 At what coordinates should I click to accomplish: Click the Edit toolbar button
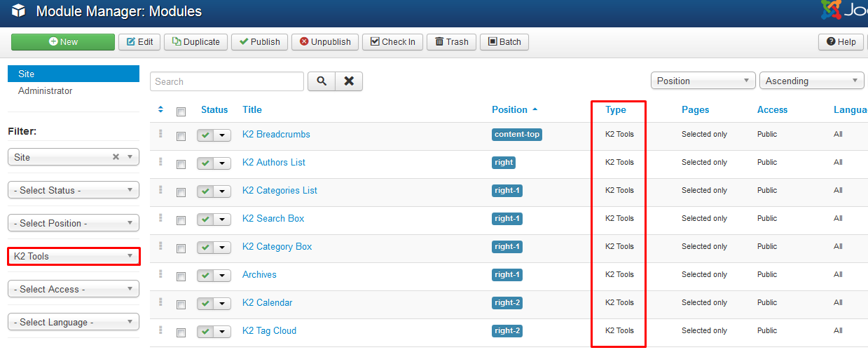pos(140,42)
